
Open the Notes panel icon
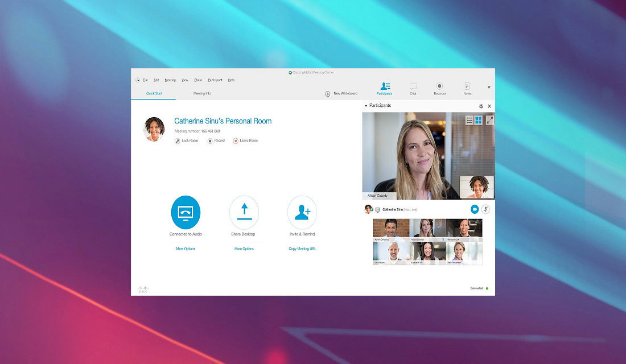(467, 86)
